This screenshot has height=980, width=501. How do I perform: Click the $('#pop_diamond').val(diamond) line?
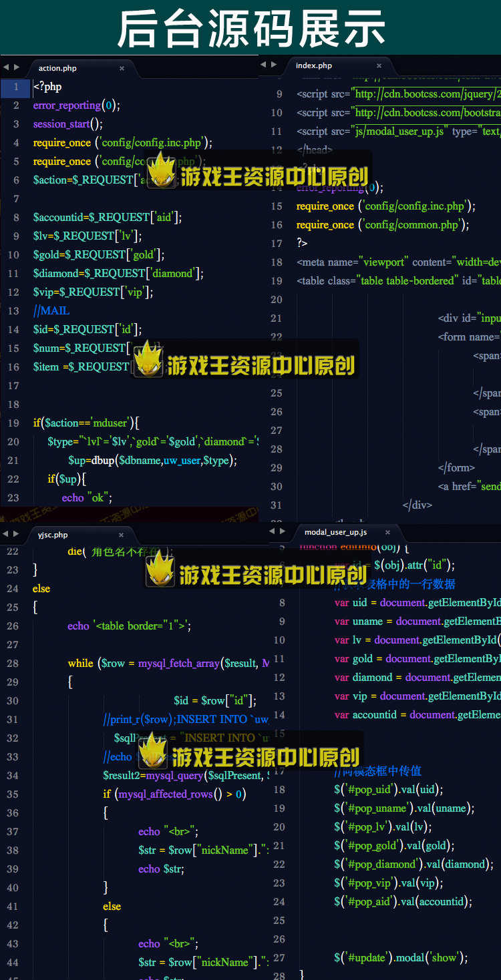414,865
